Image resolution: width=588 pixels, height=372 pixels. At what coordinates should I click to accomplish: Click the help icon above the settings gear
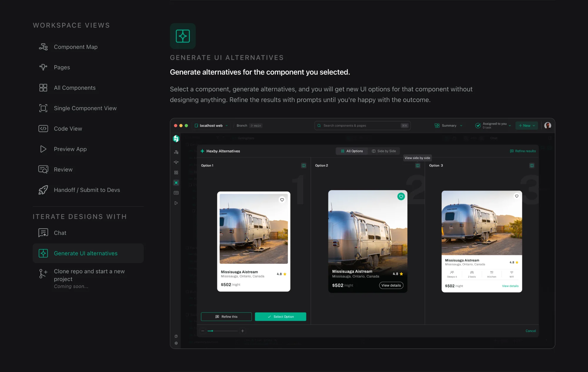tap(176, 336)
